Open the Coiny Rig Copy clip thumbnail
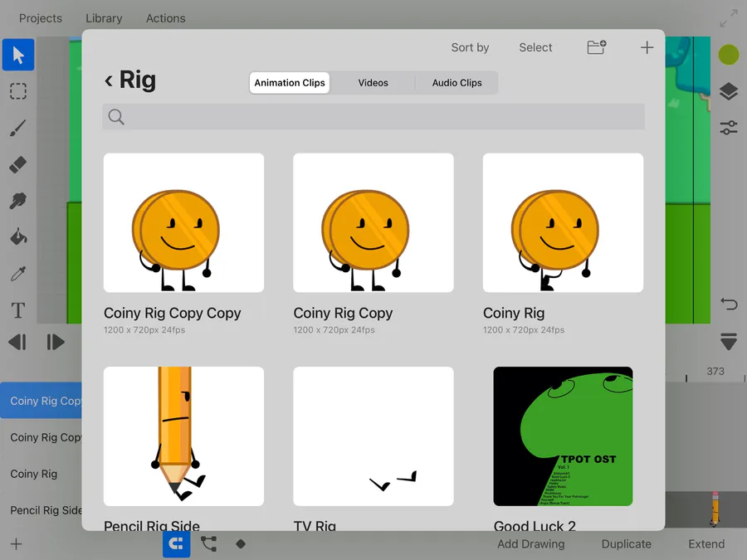 click(x=373, y=223)
